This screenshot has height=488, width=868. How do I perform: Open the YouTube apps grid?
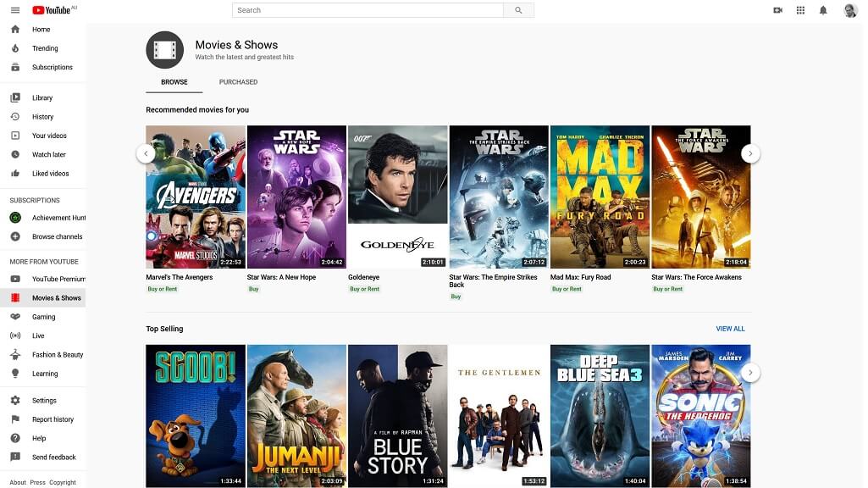coord(798,9)
